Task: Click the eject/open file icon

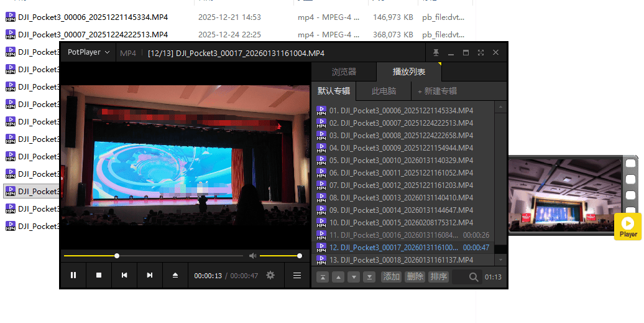Action: point(175,275)
